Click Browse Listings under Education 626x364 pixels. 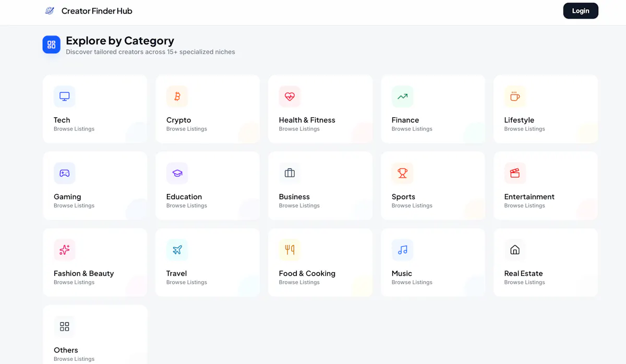187,205
